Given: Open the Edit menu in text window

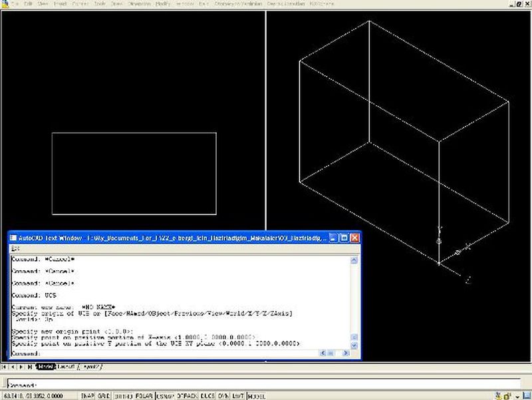Looking at the screenshot, I should [15, 248].
